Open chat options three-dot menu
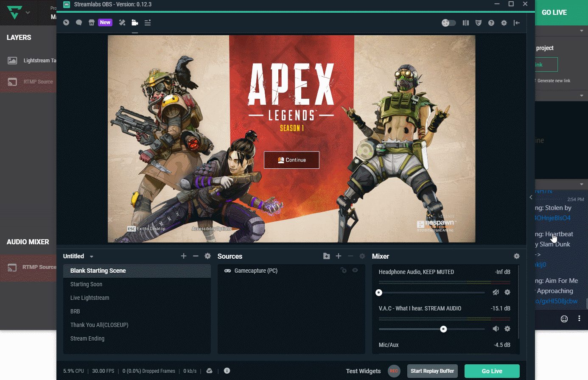 click(x=579, y=319)
